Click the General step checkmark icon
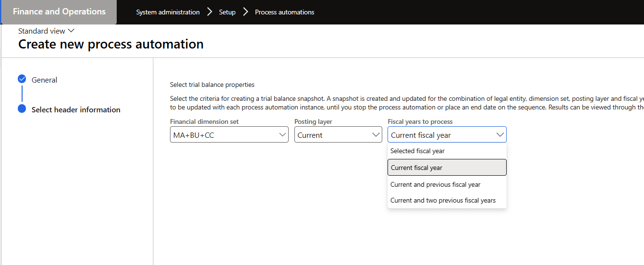Viewport: 644px width, 265px height. pyautogui.click(x=22, y=79)
